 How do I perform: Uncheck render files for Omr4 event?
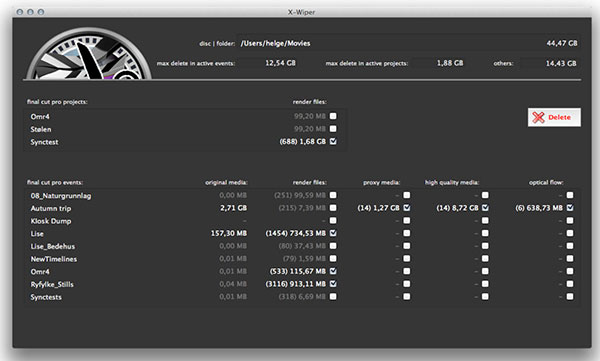click(333, 271)
